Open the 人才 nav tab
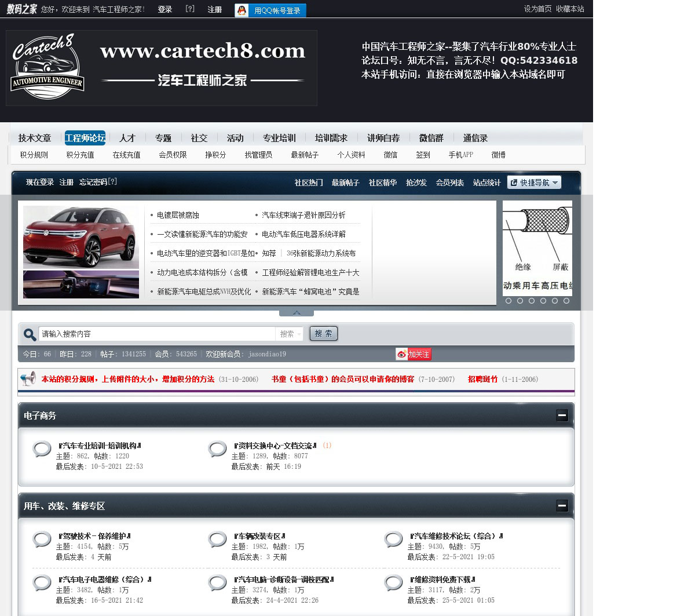The height and width of the screenshot is (616, 695). coord(127,138)
